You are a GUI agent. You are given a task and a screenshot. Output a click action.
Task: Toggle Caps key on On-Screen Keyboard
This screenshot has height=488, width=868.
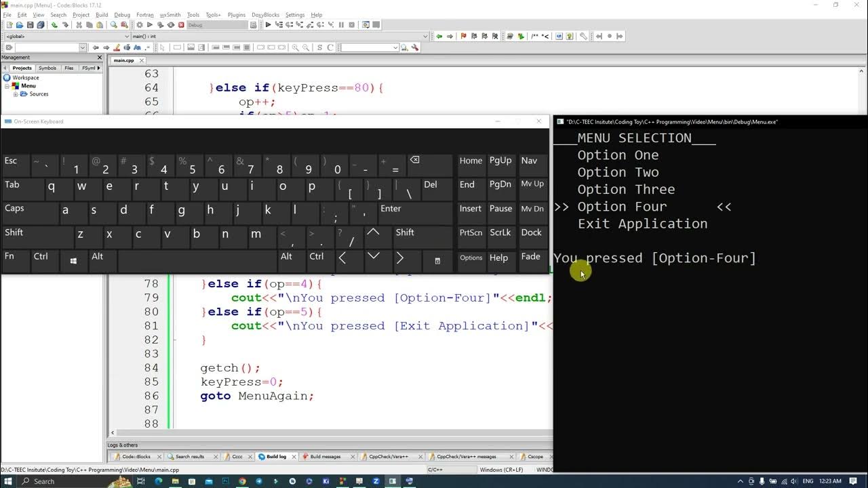[30, 213]
